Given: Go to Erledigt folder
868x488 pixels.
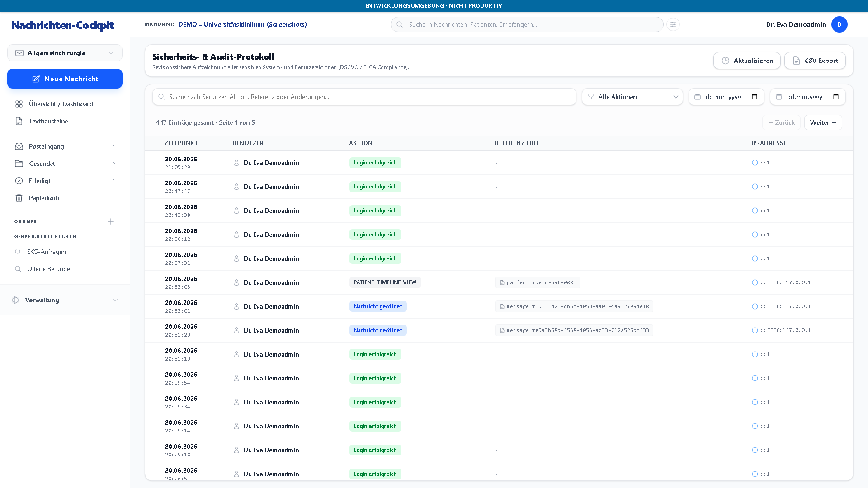Looking at the screenshot, I should tap(65, 181).
